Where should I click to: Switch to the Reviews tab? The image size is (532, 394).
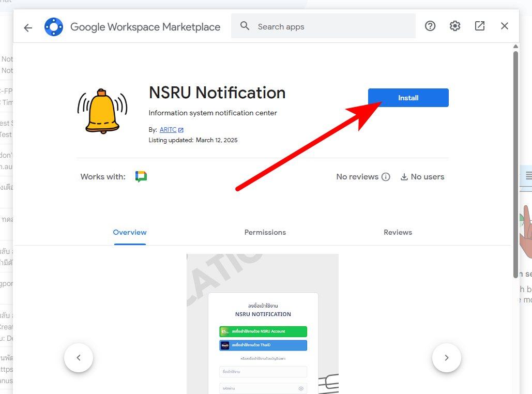(x=398, y=232)
